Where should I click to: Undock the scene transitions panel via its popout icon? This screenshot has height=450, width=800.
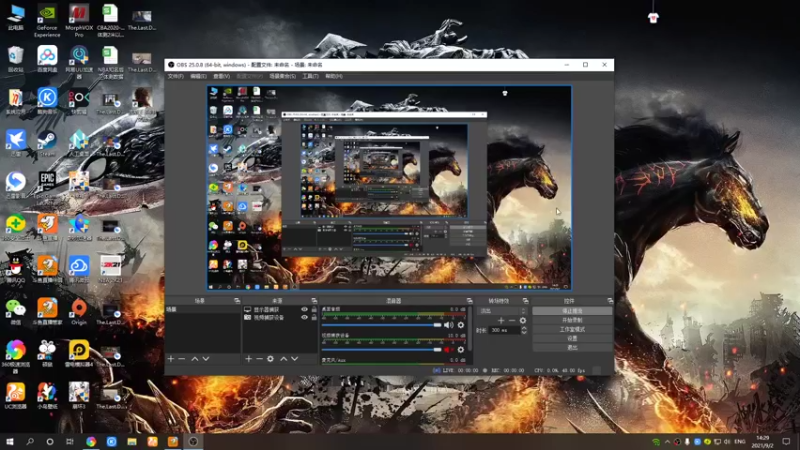coord(526,301)
